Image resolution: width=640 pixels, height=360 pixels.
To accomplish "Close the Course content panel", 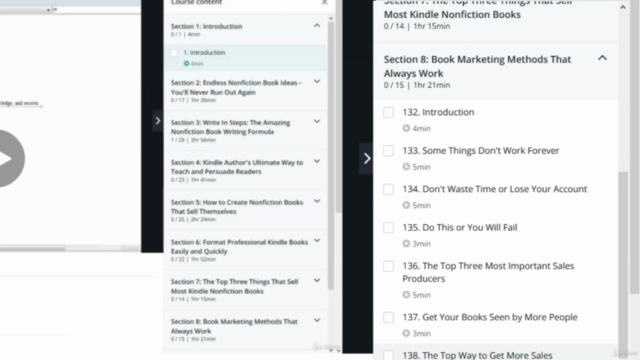I will click(x=324, y=2).
